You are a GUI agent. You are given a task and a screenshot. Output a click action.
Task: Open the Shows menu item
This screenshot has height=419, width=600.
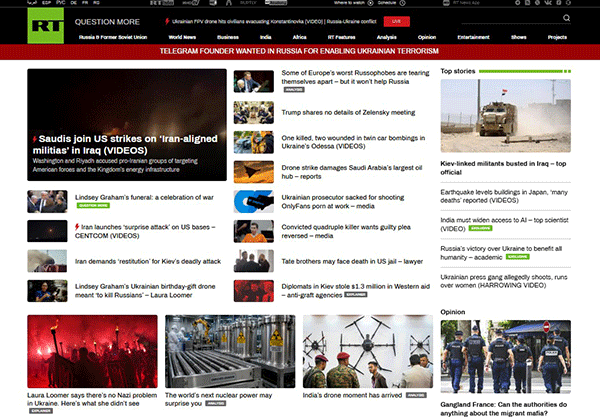[x=518, y=37]
